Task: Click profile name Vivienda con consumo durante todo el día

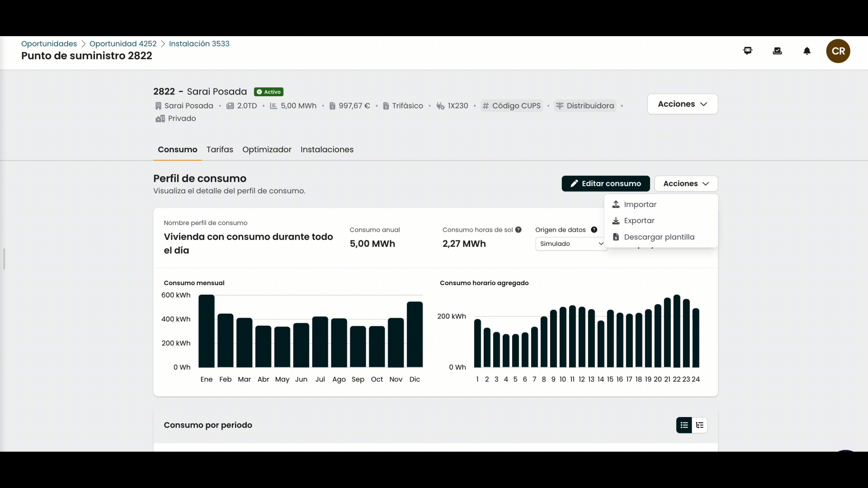Action: 249,244
